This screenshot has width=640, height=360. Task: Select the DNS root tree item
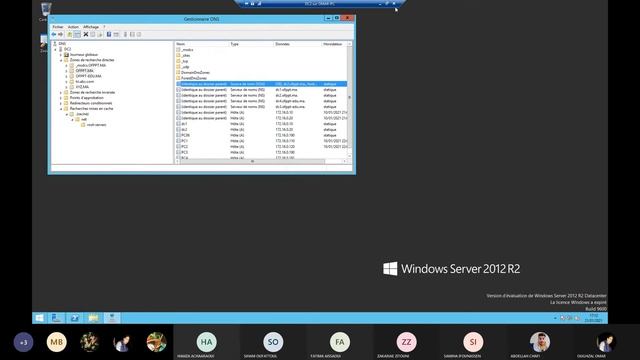[60, 44]
